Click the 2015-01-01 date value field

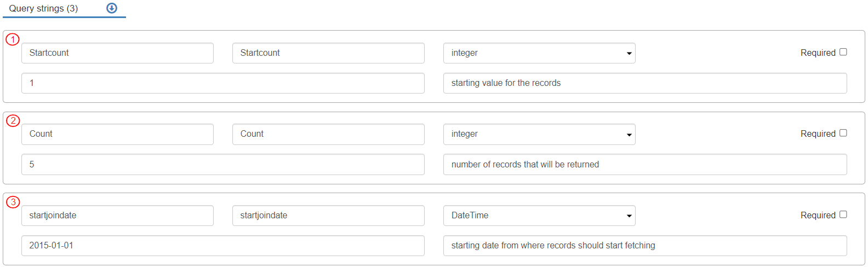[x=222, y=246]
